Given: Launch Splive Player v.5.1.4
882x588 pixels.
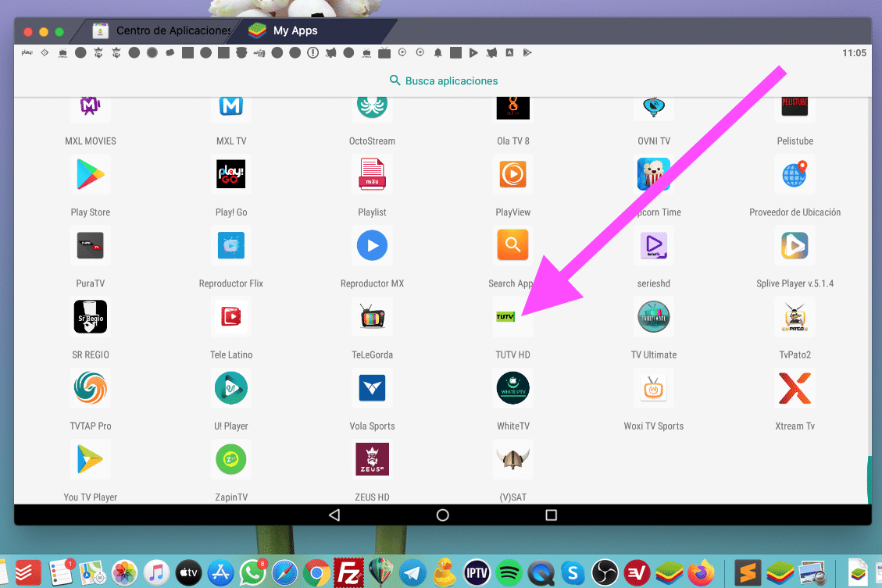Looking at the screenshot, I should click(795, 245).
